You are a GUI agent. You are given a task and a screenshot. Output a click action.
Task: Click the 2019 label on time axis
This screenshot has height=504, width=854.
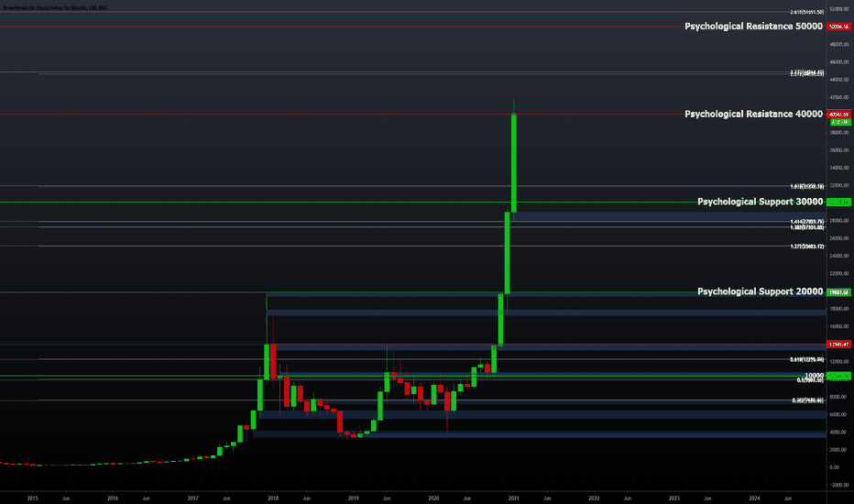point(354,498)
